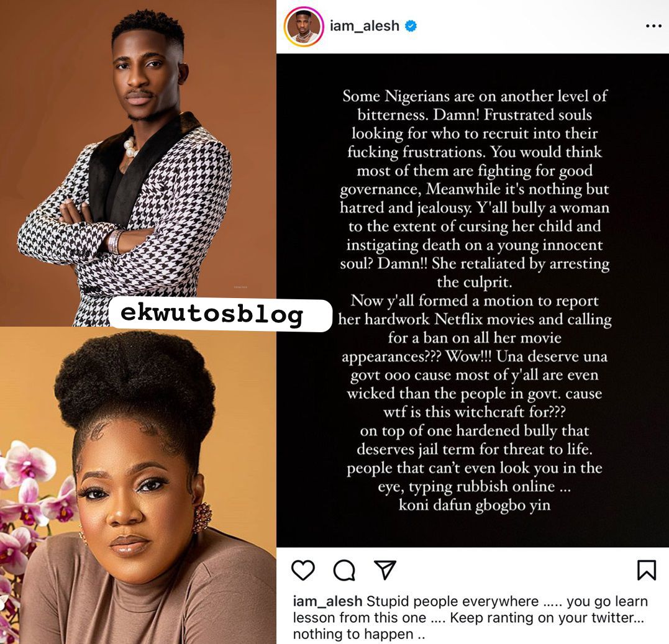Viewport: 669px width, 644px height.
Task: Click the last line 'koni dafun gbogbo yin'
Action: (x=475, y=505)
